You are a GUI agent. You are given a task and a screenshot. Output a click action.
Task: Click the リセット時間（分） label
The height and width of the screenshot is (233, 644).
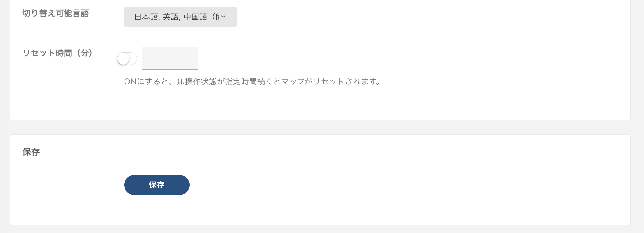tap(58, 53)
